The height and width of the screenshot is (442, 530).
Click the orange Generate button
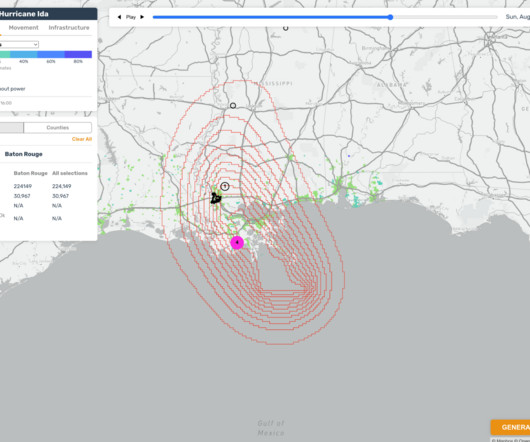tap(510, 427)
